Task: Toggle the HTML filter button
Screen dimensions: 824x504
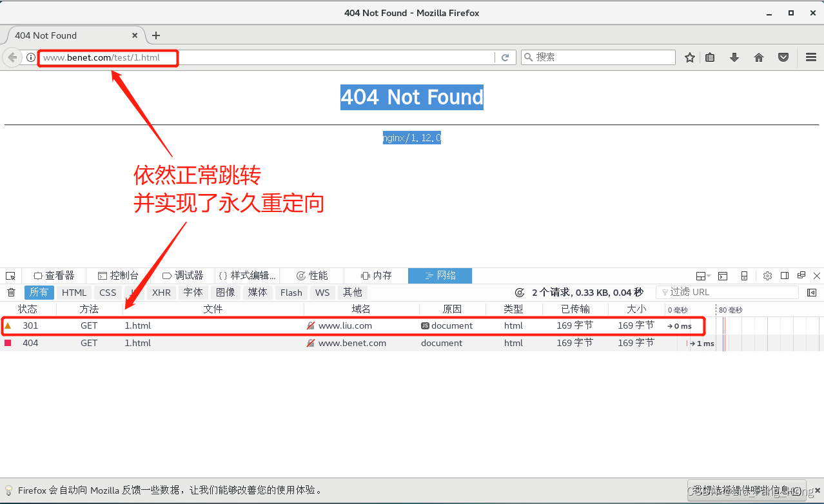Action: 74,293
